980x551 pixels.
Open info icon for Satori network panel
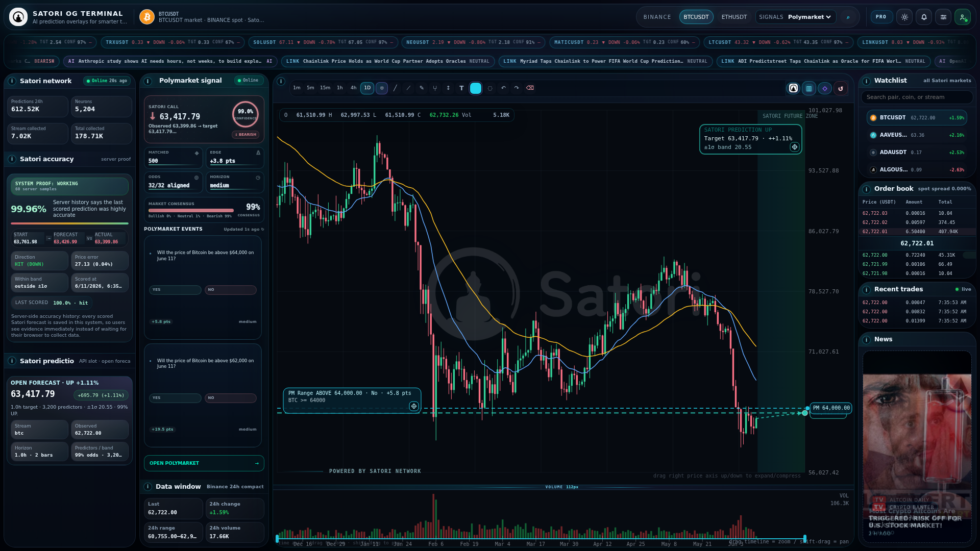click(x=12, y=81)
